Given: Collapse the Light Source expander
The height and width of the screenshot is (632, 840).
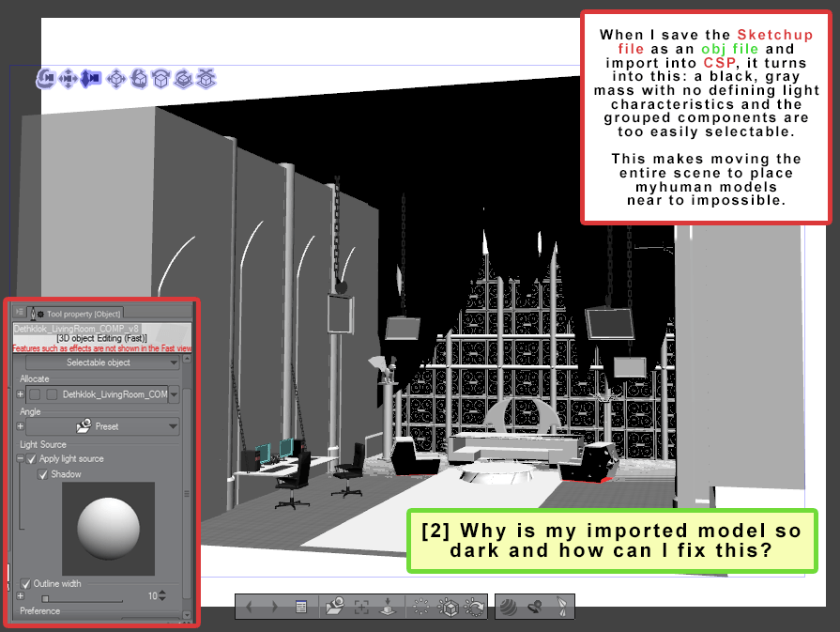Looking at the screenshot, I should point(20,459).
